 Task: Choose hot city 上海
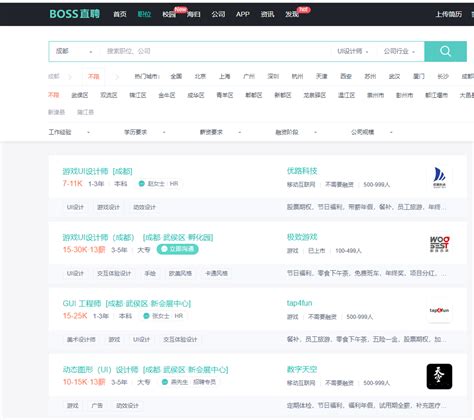tap(224, 76)
